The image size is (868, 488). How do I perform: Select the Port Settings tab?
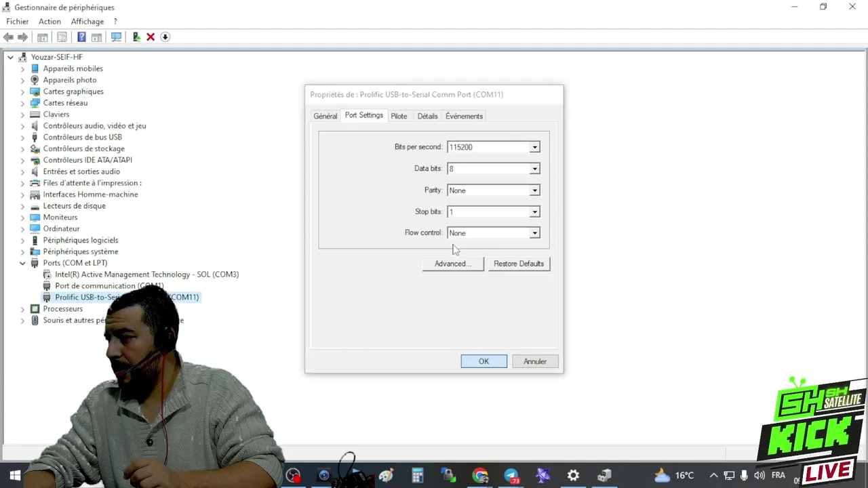pos(363,116)
